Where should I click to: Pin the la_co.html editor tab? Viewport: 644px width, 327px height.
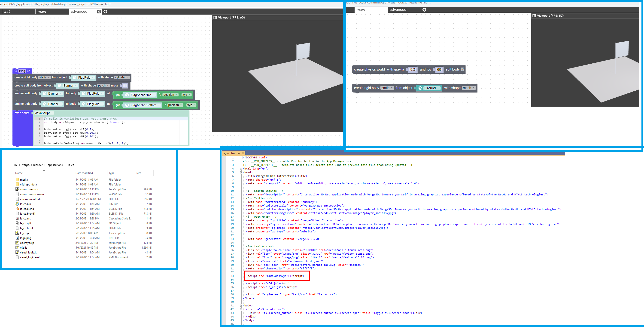[x=239, y=153]
